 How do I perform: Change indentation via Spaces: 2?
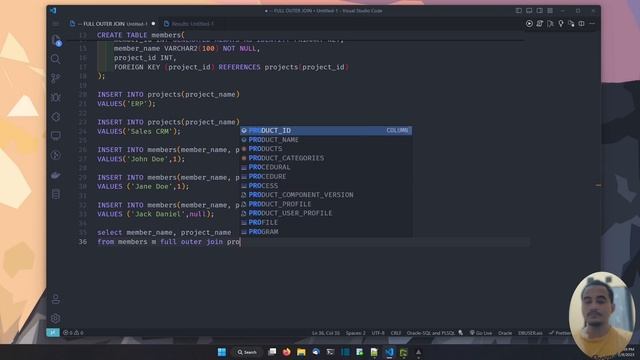356,333
